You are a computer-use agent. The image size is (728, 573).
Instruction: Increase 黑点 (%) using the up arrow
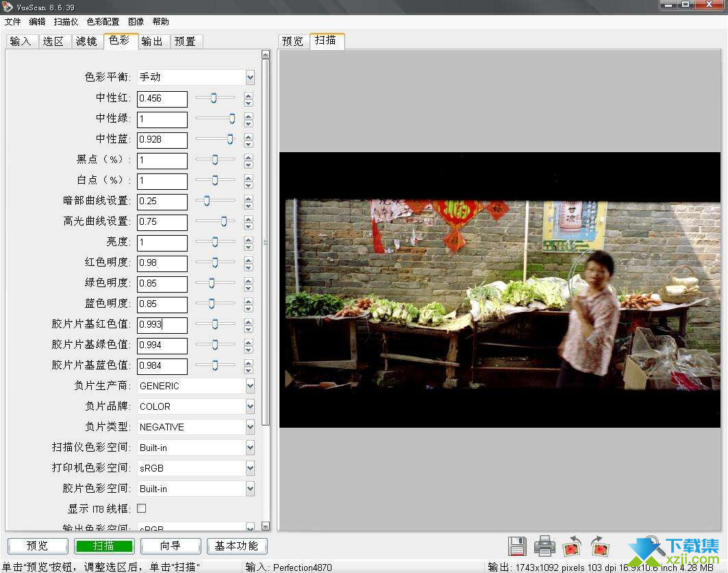(x=249, y=157)
